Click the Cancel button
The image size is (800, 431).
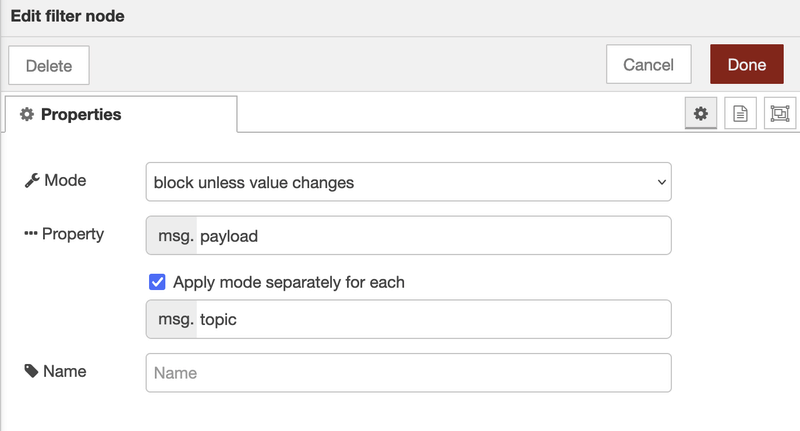click(648, 64)
